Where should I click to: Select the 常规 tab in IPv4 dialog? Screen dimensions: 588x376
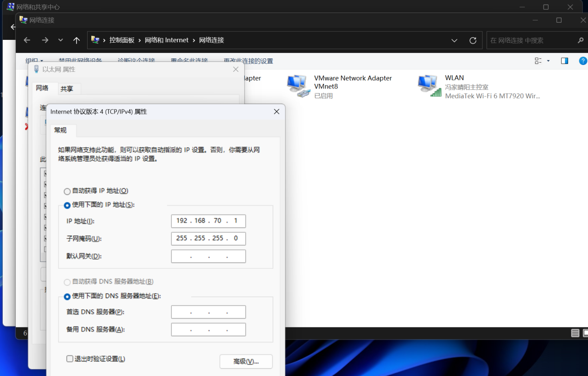point(61,130)
